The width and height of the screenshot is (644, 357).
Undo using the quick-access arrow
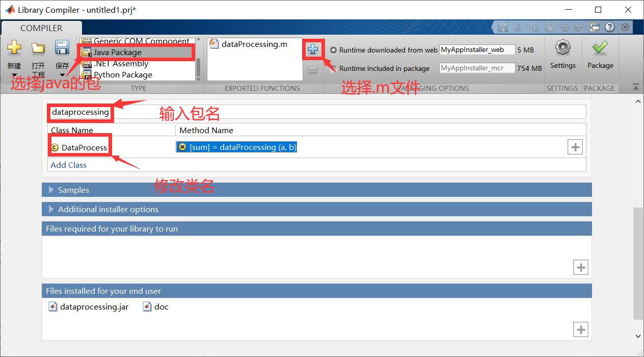coord(564,28)
